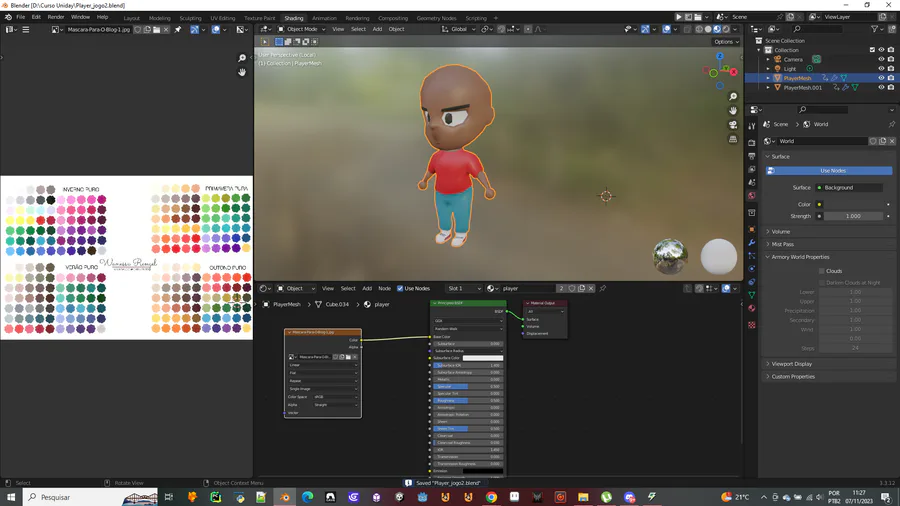Screen dimensions: 900x506
Task: Open the Render menu
Action: click(x=56, y=17)
